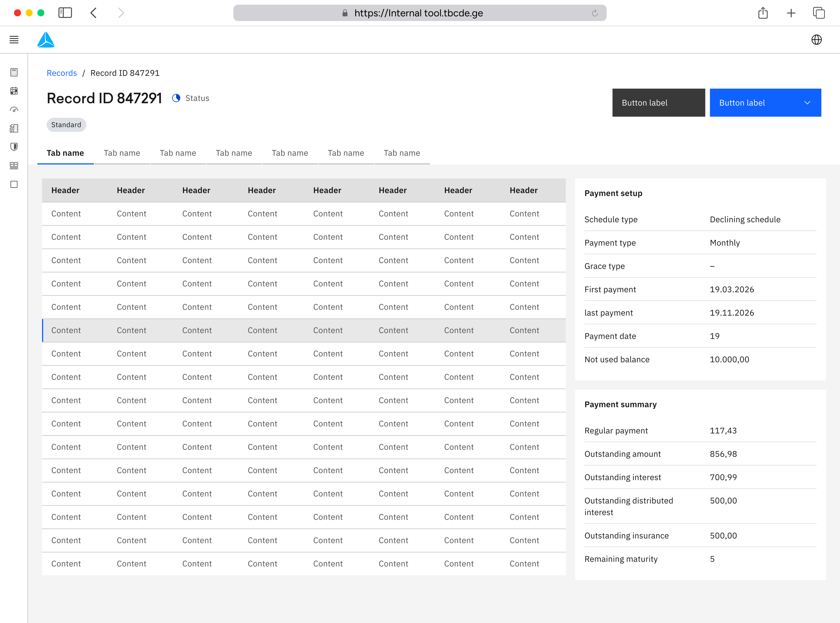The height and width of the screenshot is (623, 840).
Task: Click the last payment date 19.11.2026
Action: [732, 313]
